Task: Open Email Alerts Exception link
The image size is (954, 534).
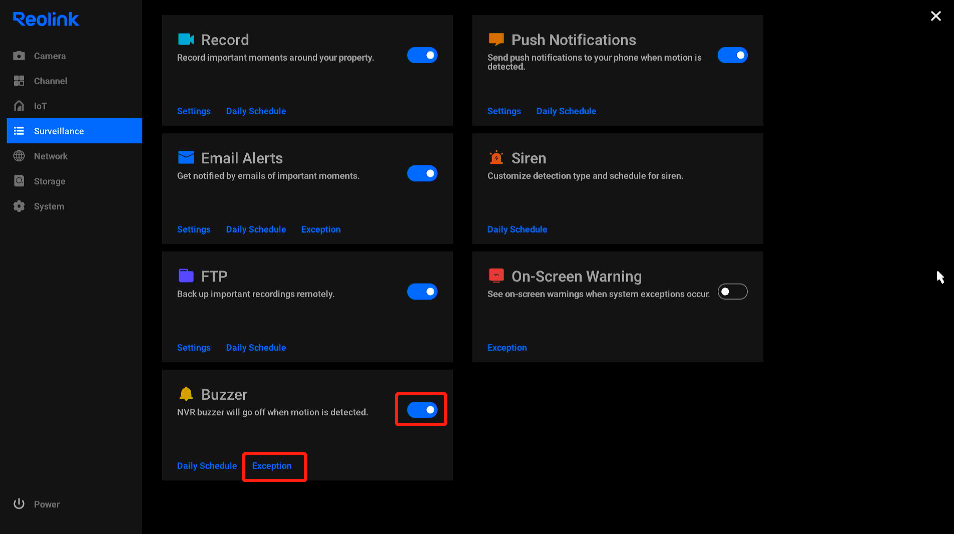Action: point(321,229)
